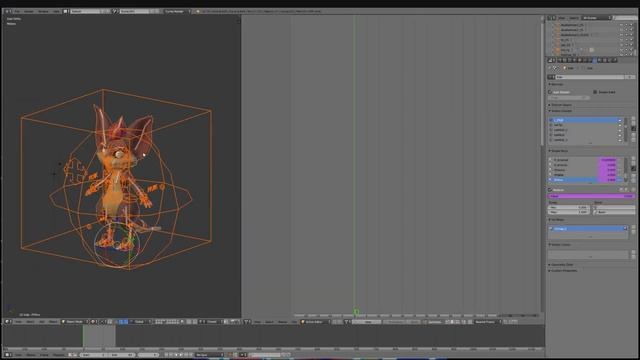The height and width of the screenshot is (360, 640).
Task: Add a new UV map with plus
Action: [x=633, y=227]
